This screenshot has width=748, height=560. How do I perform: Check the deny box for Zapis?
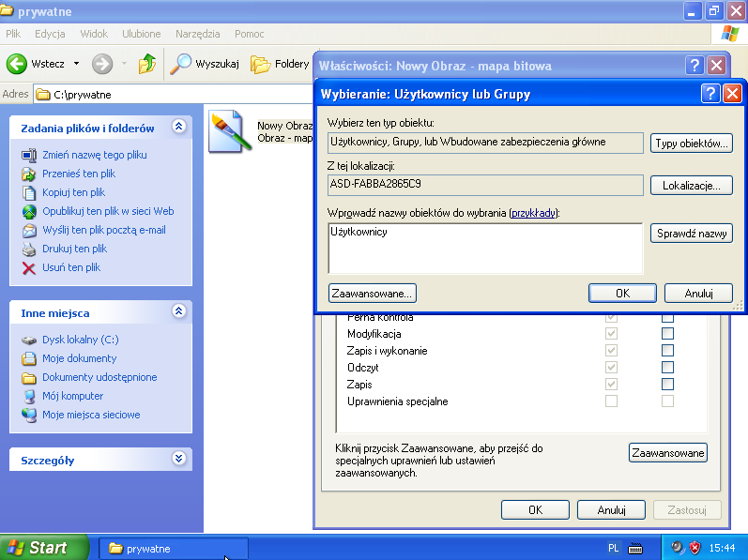point(667,385)
